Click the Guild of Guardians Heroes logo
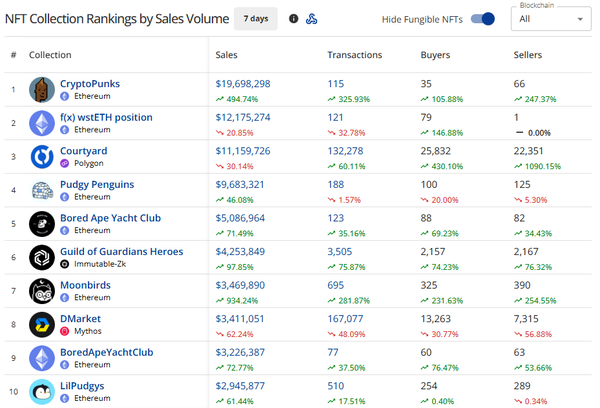This screenshot has width=600, height=408. (x=42, y=258)
